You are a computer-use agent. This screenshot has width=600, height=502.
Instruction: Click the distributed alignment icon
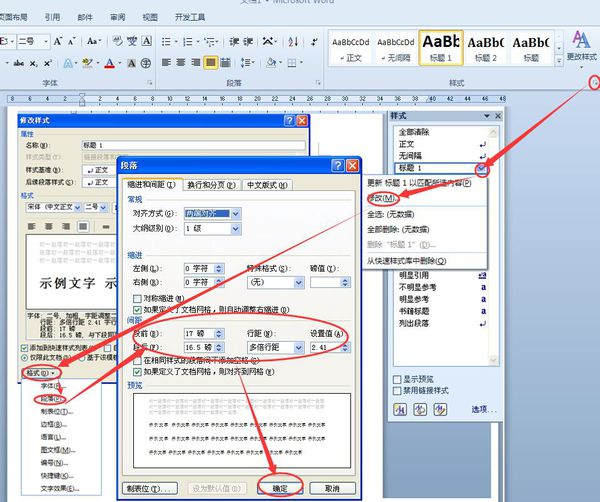click(x=225, y=62)
